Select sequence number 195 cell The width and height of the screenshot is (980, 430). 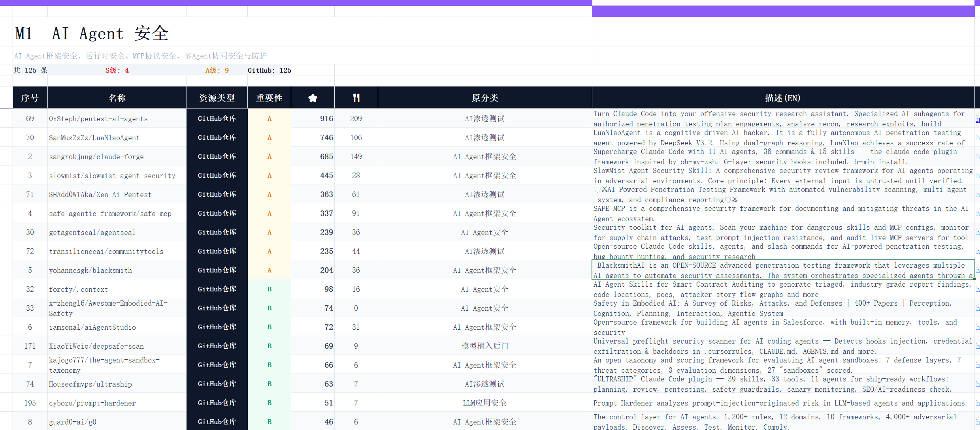(30, 403)
